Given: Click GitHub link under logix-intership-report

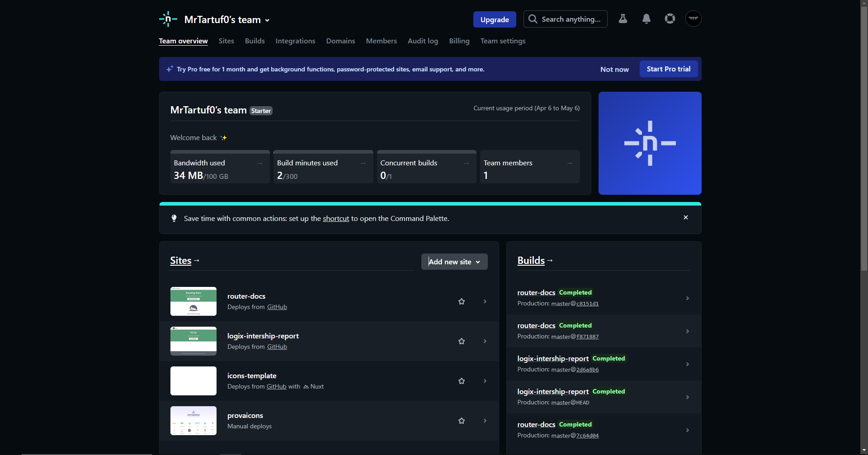Looking at the screenshot, I should click(x=277, y=347).
